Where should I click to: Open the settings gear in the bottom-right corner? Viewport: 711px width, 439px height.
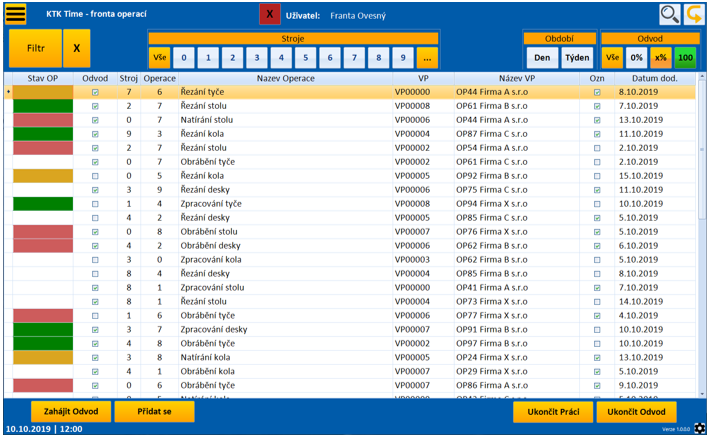coord(698,429)
